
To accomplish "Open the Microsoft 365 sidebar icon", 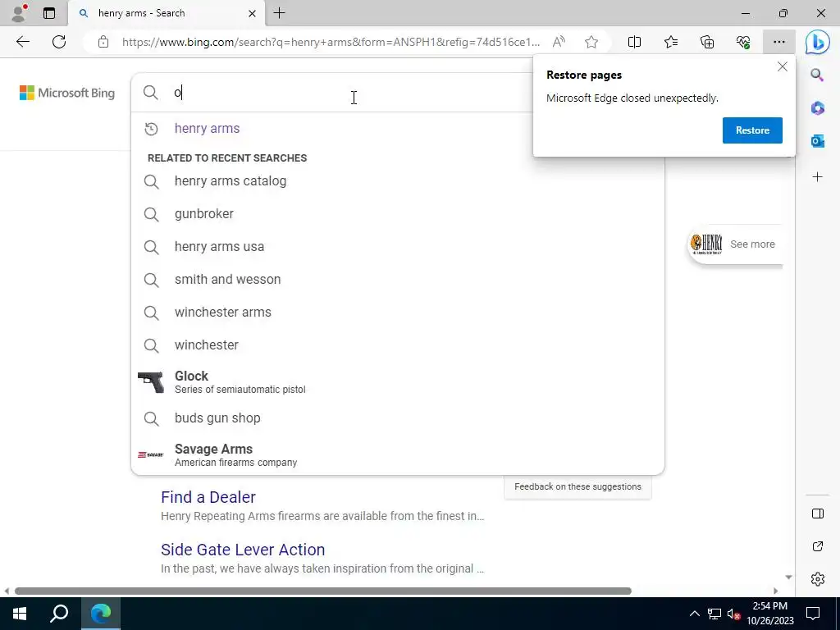I will pyautogui.click(x=818, y=108).
